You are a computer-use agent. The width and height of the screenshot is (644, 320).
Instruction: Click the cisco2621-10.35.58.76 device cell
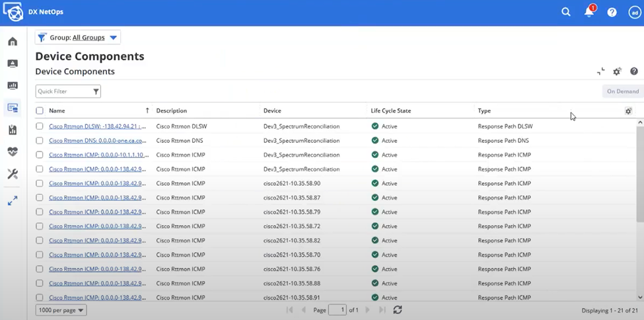click(x=292, y=269)
